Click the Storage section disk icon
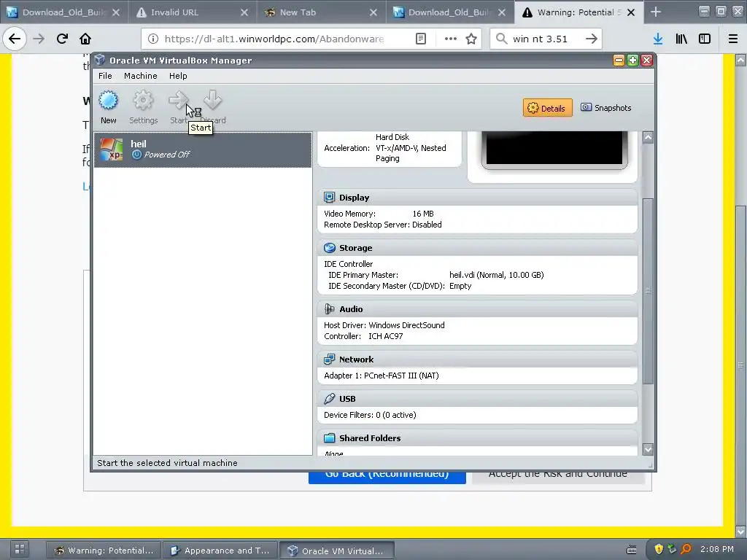 click(329, 248)
